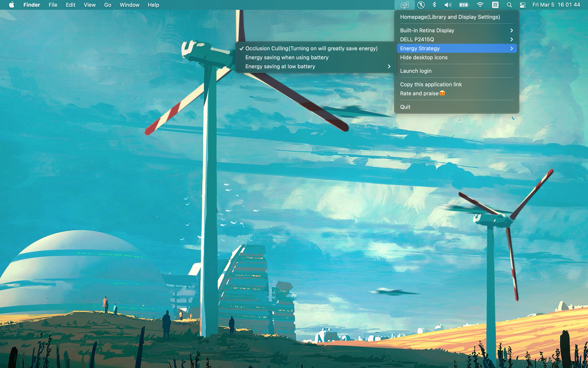
Task: Open Spotlight search
Action: (509, 5)
